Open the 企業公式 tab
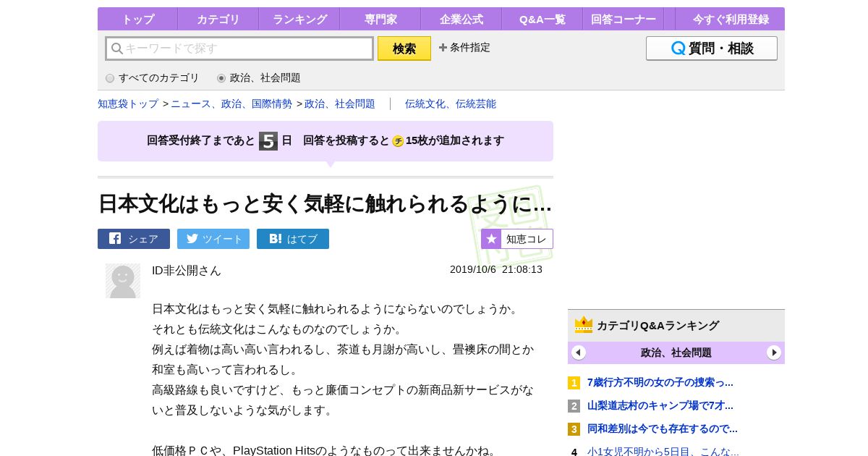This screenshot has width=868, height=456. [461, 20]
